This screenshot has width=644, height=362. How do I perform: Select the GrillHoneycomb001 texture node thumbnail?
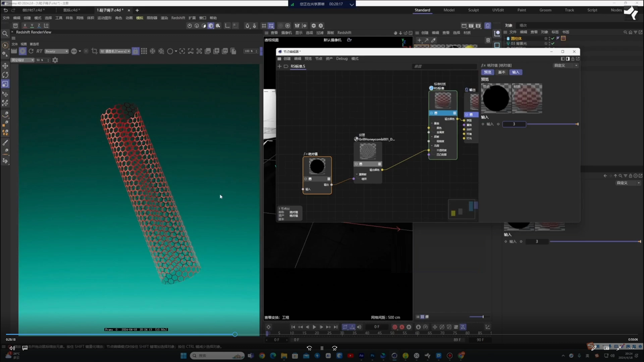[368, 151]
